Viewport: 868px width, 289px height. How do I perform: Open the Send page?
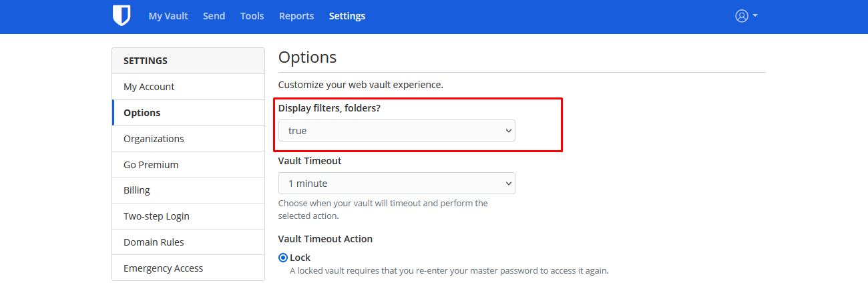pos(214,16)
